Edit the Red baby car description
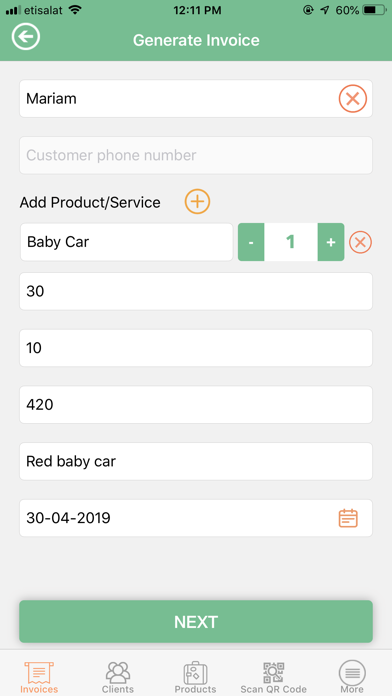The width and height of the screenshot is (392, 696). pos(196,461)
